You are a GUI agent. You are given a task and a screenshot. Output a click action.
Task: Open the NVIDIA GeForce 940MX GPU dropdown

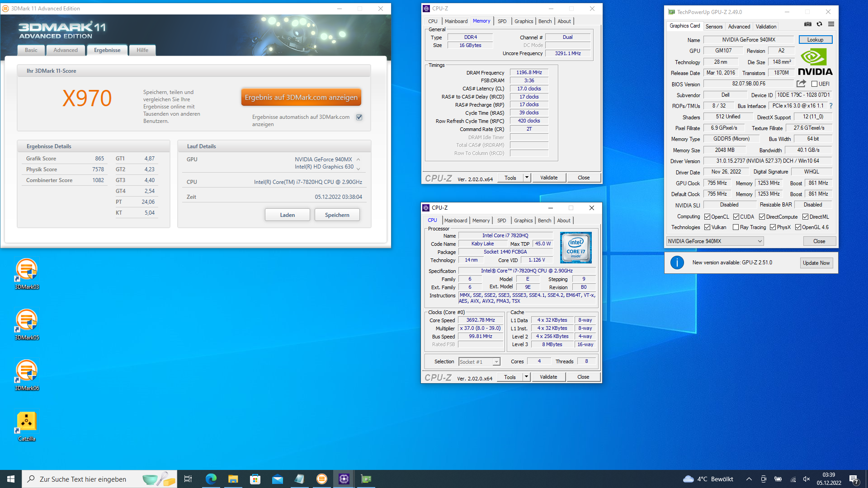tap(715, 241)
